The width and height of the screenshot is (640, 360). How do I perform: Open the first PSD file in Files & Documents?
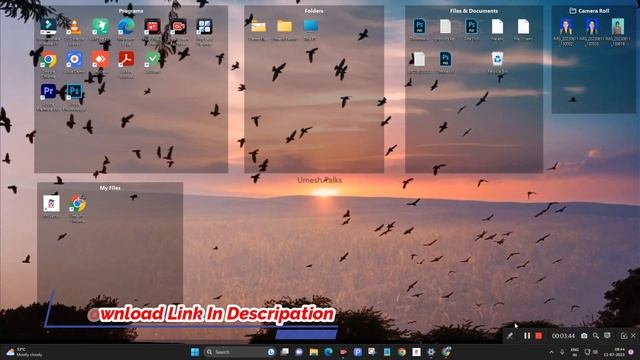click(419, 27)
